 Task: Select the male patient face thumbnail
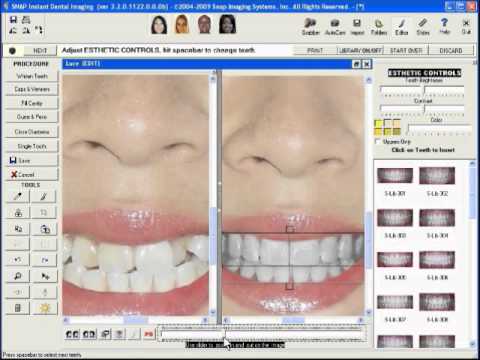point(204,24)
